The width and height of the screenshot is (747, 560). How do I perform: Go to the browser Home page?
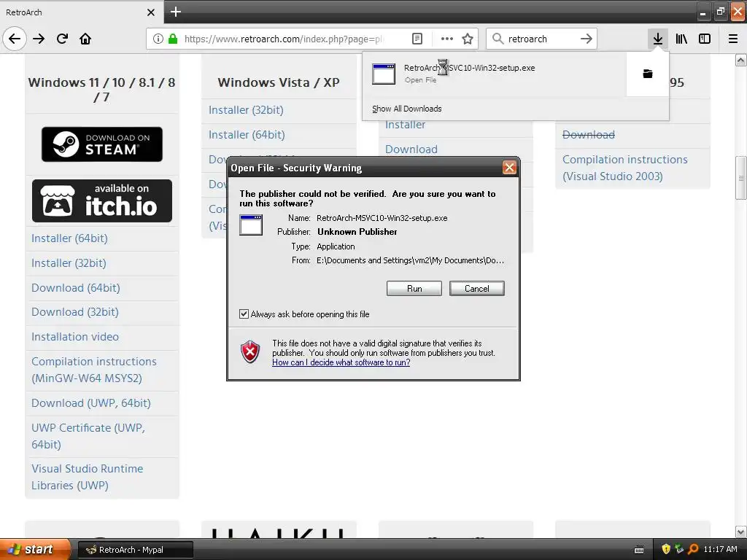point(85,39)
